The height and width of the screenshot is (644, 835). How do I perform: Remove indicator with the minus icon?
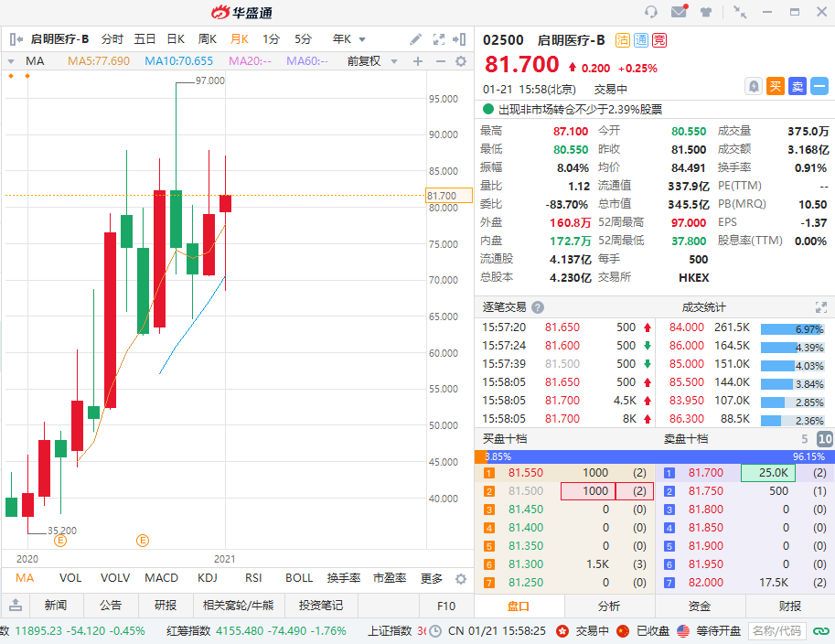click(441, 61)
